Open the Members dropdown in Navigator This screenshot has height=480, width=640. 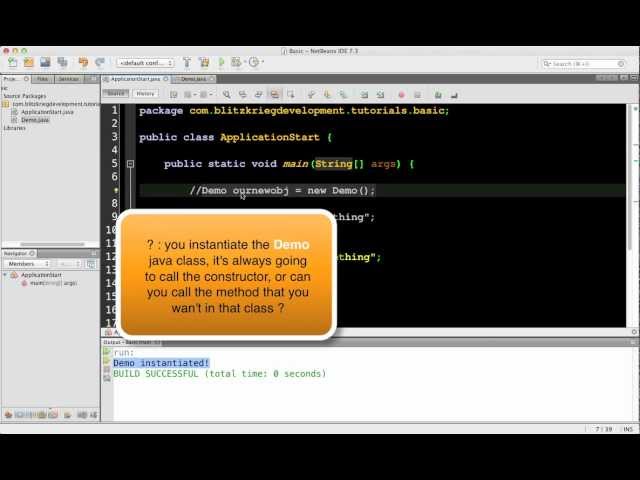pyautogui.click(x=29, y=264)
